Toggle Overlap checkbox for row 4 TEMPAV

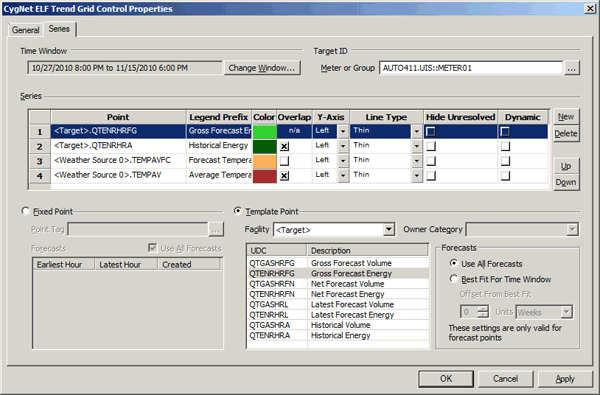click(x=284, y=176)
